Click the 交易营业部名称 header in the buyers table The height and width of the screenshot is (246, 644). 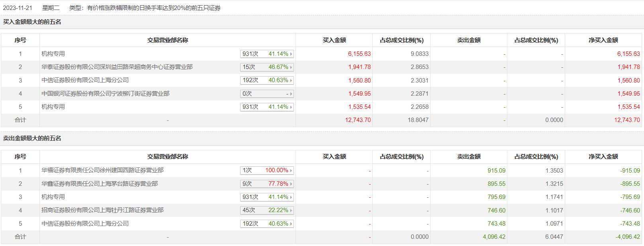[167, 40]
